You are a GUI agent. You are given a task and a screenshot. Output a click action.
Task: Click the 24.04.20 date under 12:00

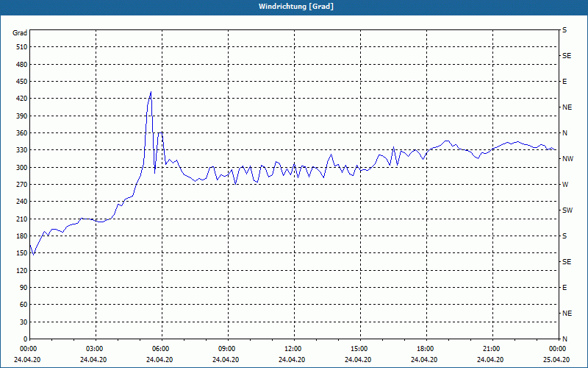[292, 360]
